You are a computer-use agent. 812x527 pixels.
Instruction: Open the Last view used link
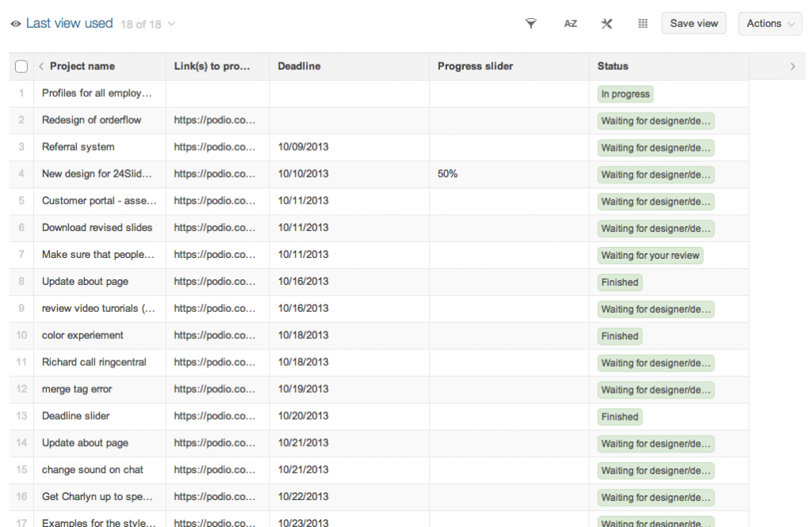(70, 23)
